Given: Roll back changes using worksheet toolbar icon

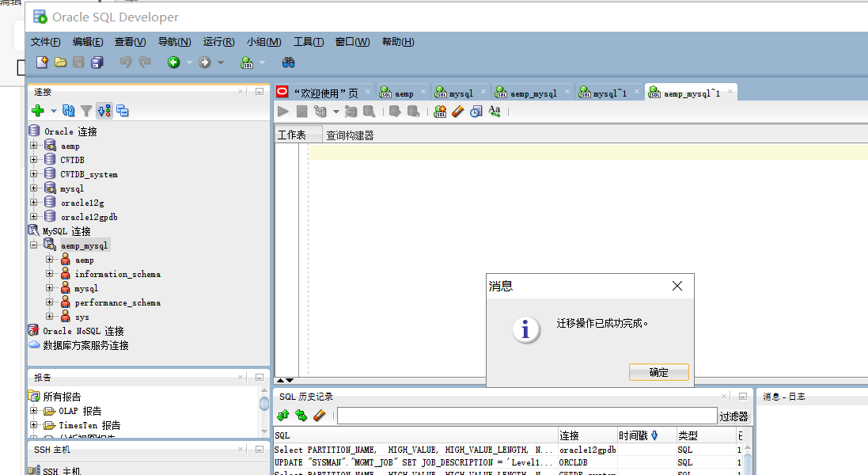Looking at the screenshot, I should [x=413, y=112].
